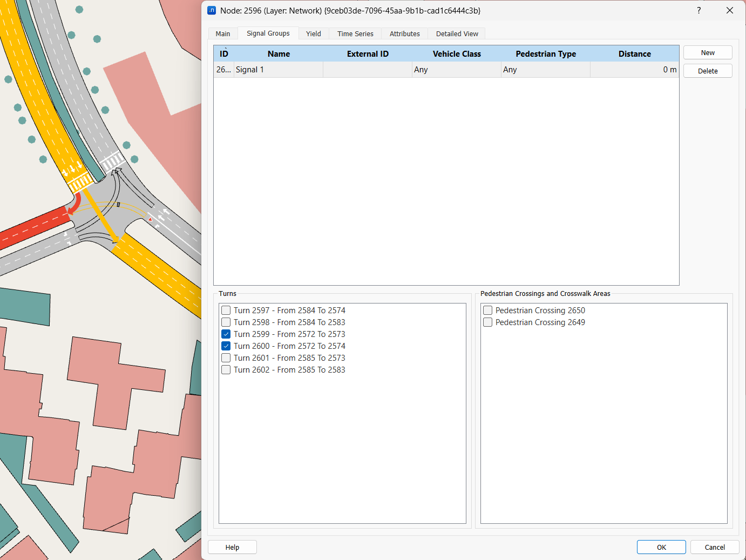Screen dimensions: 746x560
Task: Uncheck Turn 2599 from 2572 to 2573
Action: point(226,334)
